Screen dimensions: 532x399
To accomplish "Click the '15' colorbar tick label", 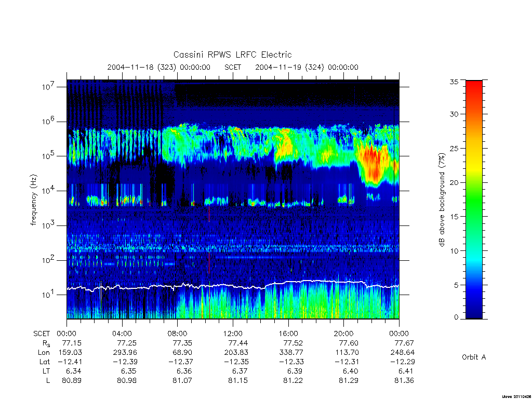I will click(x=454, y=217).
